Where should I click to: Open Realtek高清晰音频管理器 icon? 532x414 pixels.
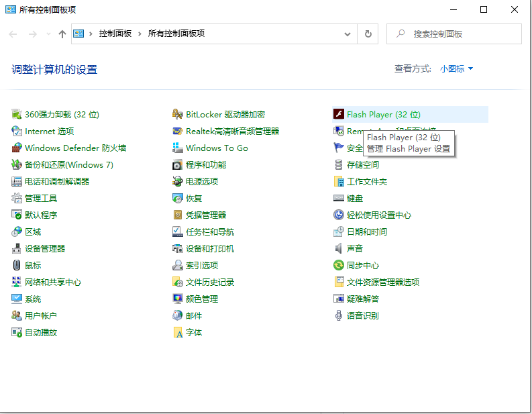[x=178, y=132]
